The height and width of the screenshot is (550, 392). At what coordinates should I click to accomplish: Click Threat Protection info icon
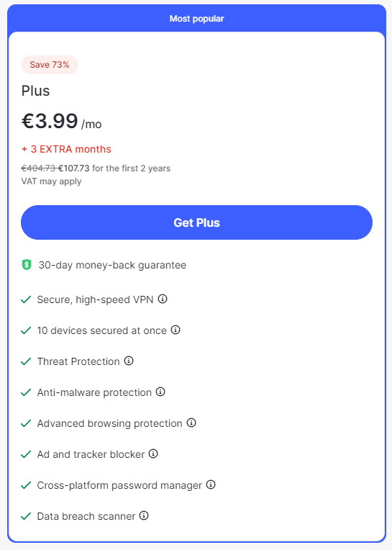[129, 361]
